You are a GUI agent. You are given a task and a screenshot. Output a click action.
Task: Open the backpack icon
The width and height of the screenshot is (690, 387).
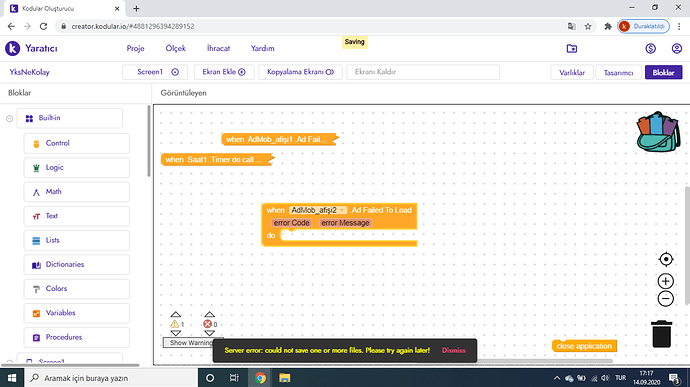pos(658,132)
